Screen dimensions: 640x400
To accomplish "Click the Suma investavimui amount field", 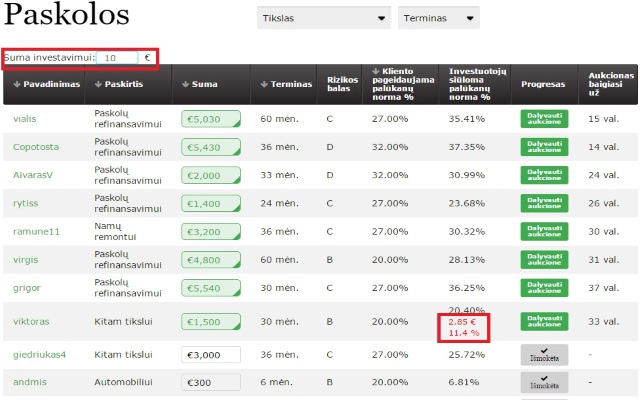I will (118, 58).
